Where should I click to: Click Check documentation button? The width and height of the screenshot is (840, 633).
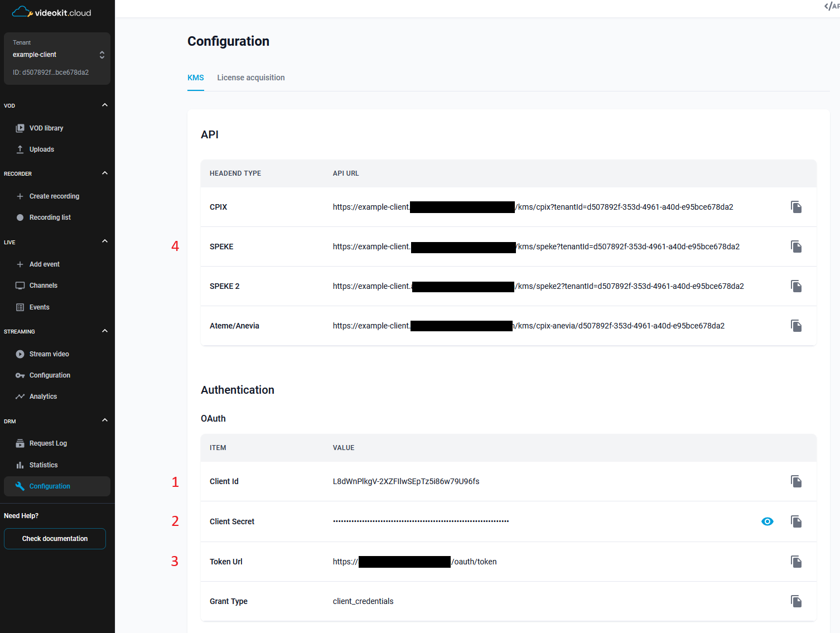(x=55, y=539)
